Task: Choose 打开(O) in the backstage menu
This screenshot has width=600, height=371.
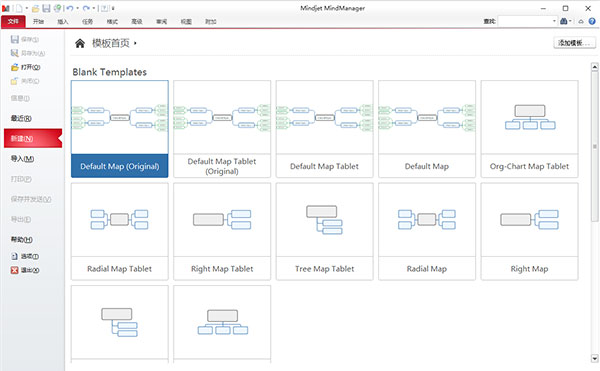Action: (25, 67)
